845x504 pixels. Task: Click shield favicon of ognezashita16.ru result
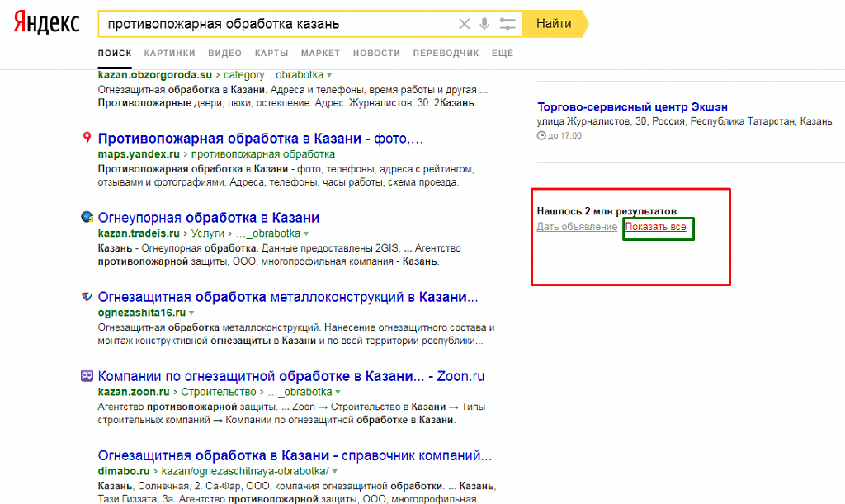click(x=87, y=296)
